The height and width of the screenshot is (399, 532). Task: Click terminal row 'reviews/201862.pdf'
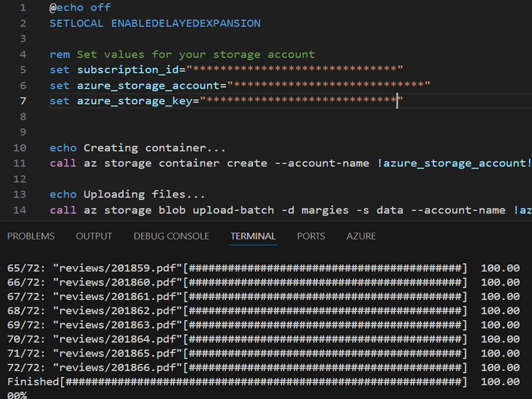[263, 311]
